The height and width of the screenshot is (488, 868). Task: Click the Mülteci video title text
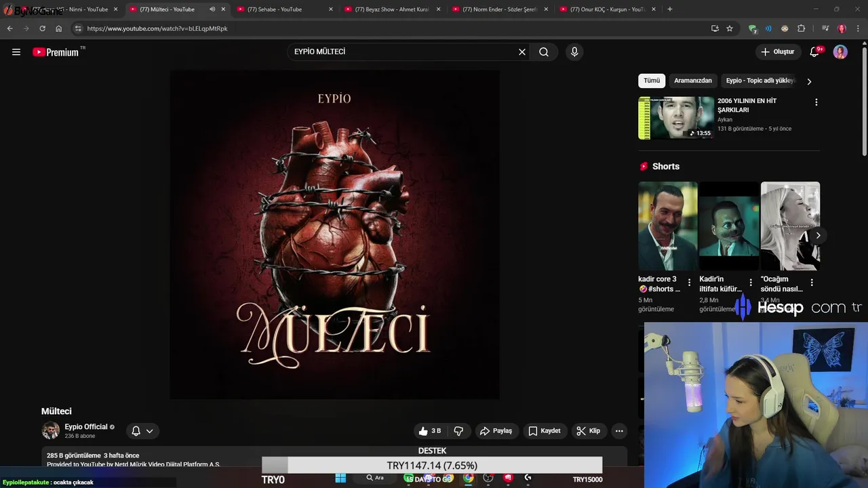56,411
